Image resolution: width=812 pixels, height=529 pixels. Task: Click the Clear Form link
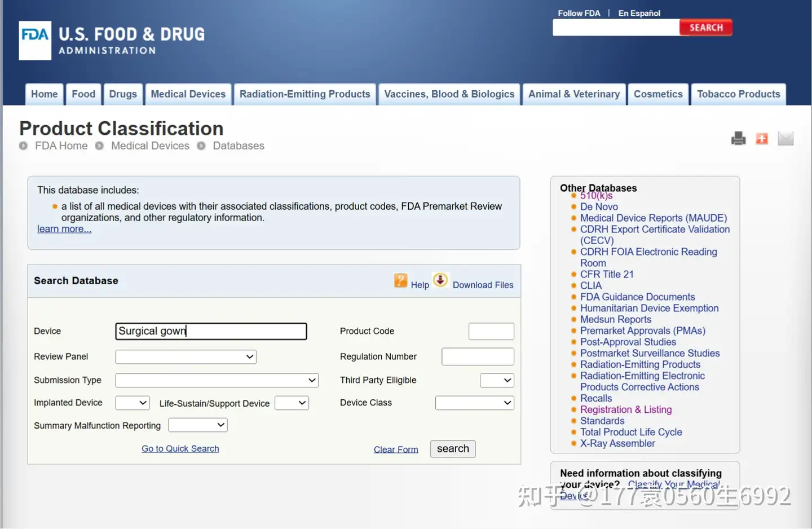coord(396,449)
